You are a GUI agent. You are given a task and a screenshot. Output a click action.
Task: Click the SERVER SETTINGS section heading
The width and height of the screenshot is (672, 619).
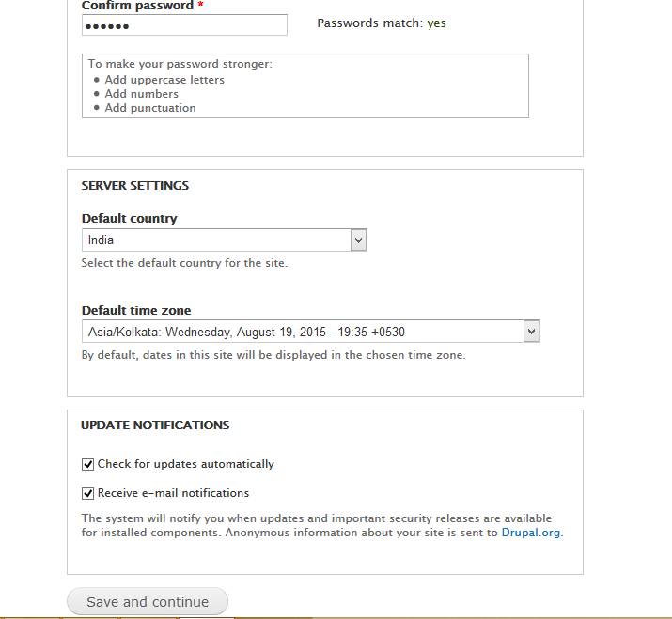pos(135,185)
